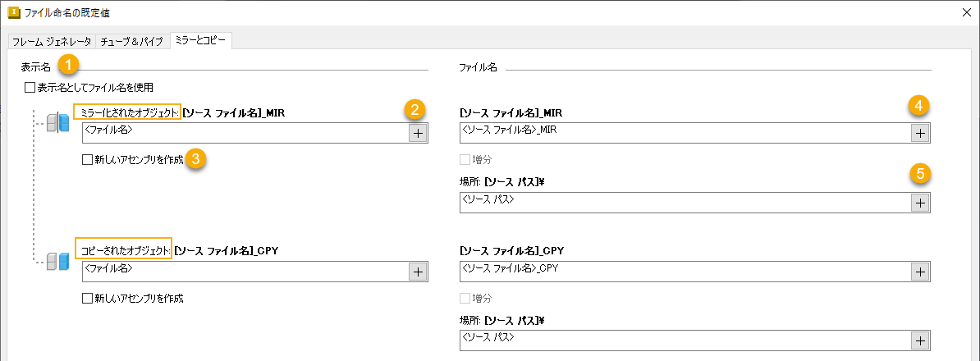Select the ミラーとコピー tab

[x=201, y=40]
